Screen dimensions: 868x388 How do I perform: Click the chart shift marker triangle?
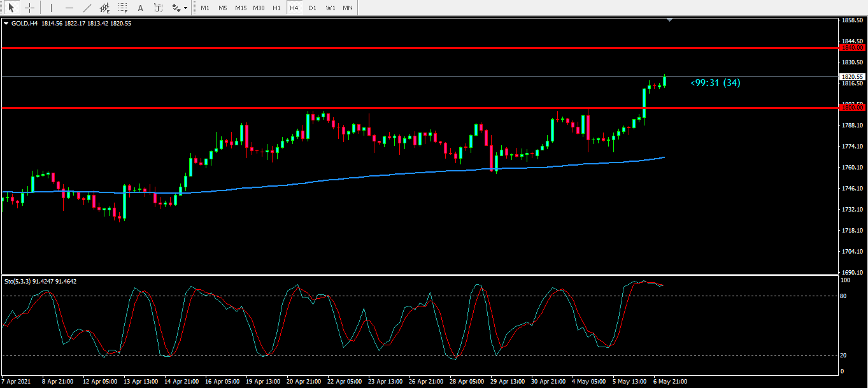tap(669, 20)
